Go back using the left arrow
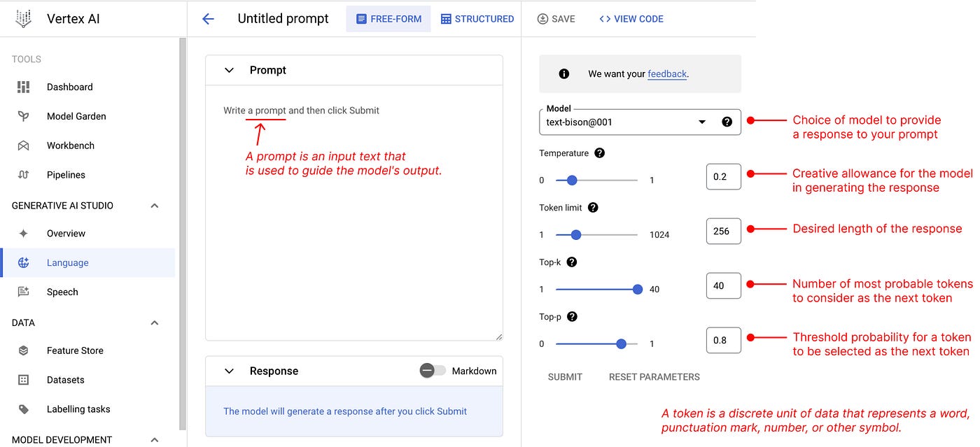Viewport: 980px width, 447px height. [208, 19]
